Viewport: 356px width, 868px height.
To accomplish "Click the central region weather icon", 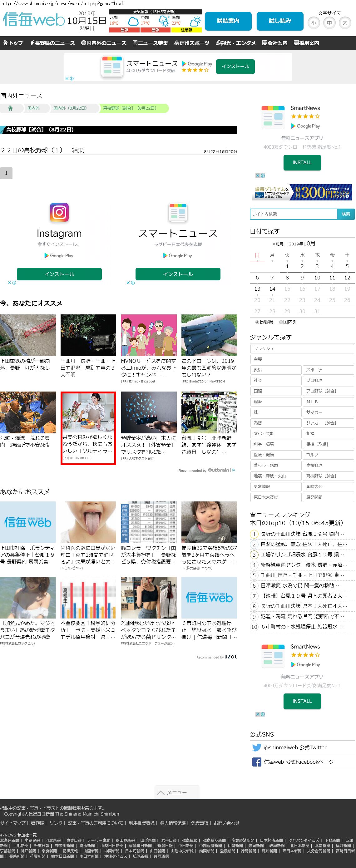I will [164, 22].
